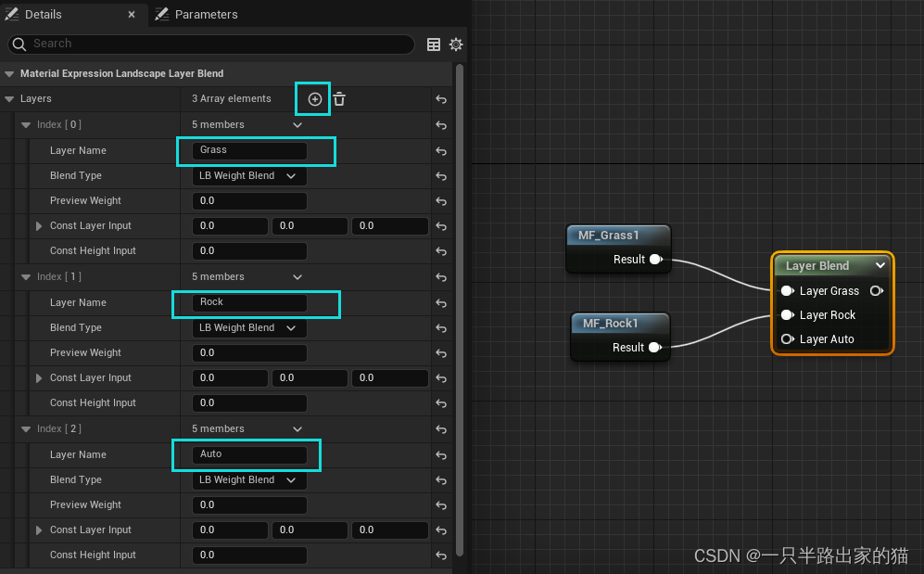Reset Index [1] to default value

pyautogui.click(x=441, y=277)
